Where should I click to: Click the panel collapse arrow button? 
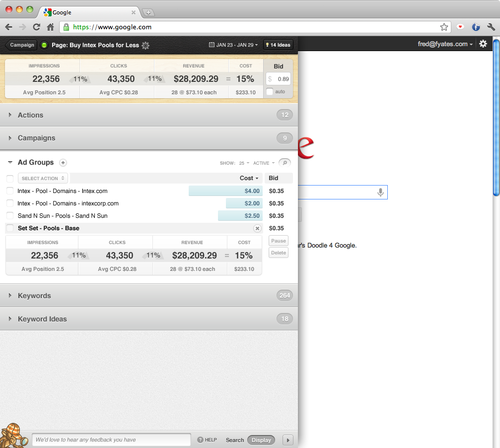tap(288, 440)
